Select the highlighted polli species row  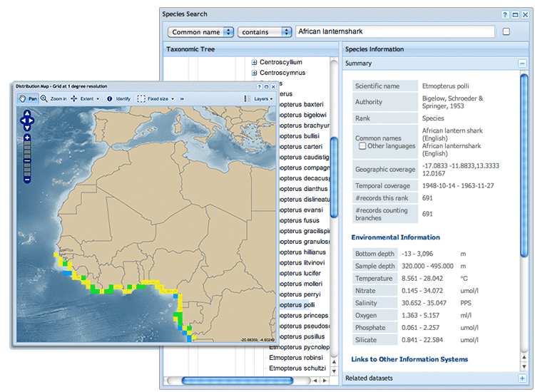point(297,305)
